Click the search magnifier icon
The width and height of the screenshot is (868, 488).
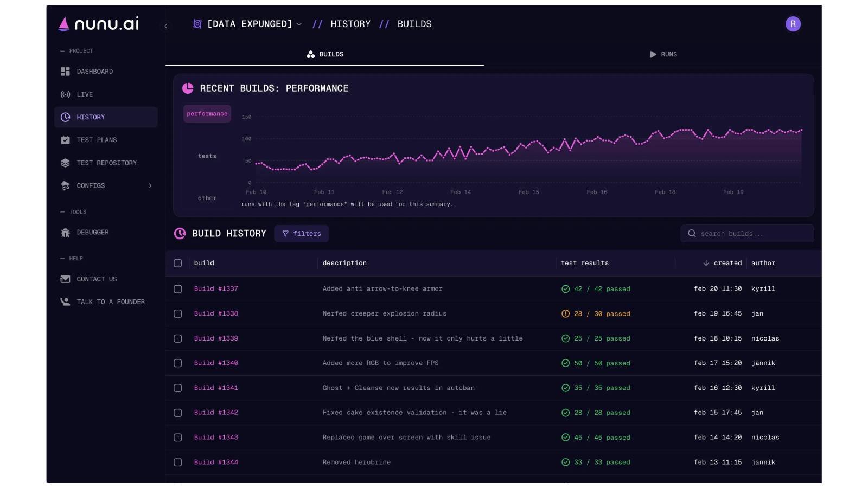[x=692, y=234]
